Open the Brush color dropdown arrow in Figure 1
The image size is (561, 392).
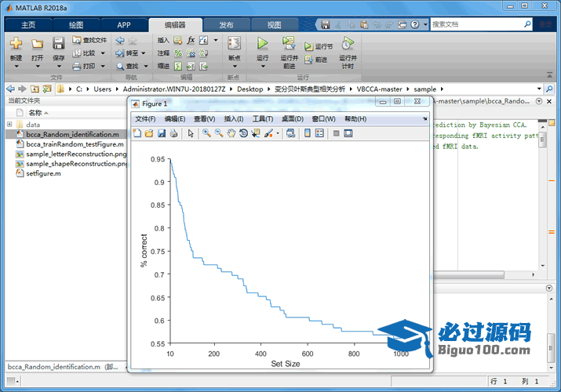click(278, 133)
